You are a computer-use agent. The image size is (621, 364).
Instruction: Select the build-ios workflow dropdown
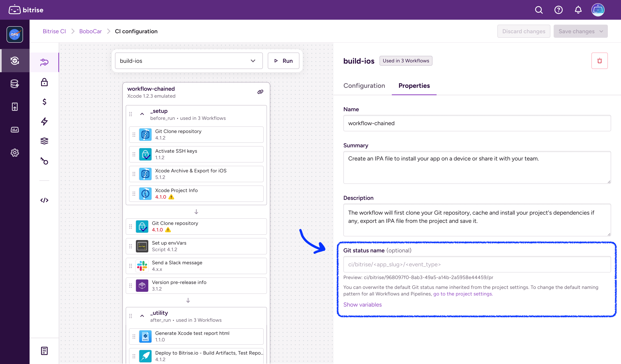click(188, 61)
